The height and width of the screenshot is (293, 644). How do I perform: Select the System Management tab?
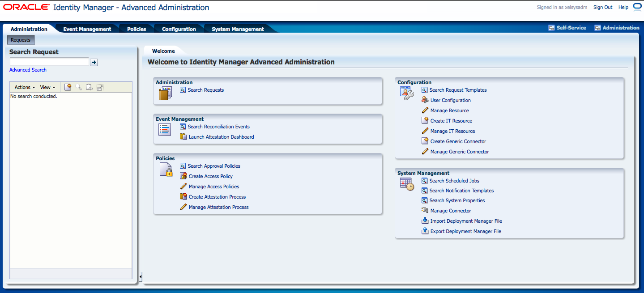pos(238,29)
